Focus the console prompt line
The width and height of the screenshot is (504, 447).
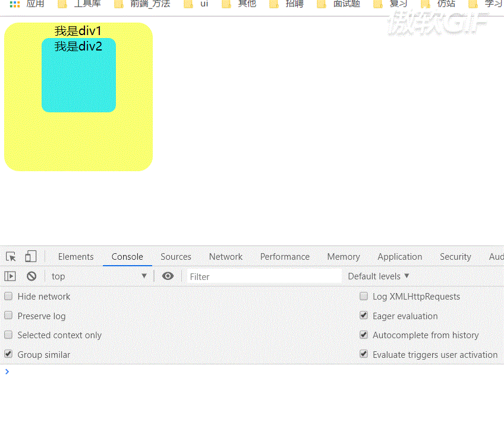252,372
